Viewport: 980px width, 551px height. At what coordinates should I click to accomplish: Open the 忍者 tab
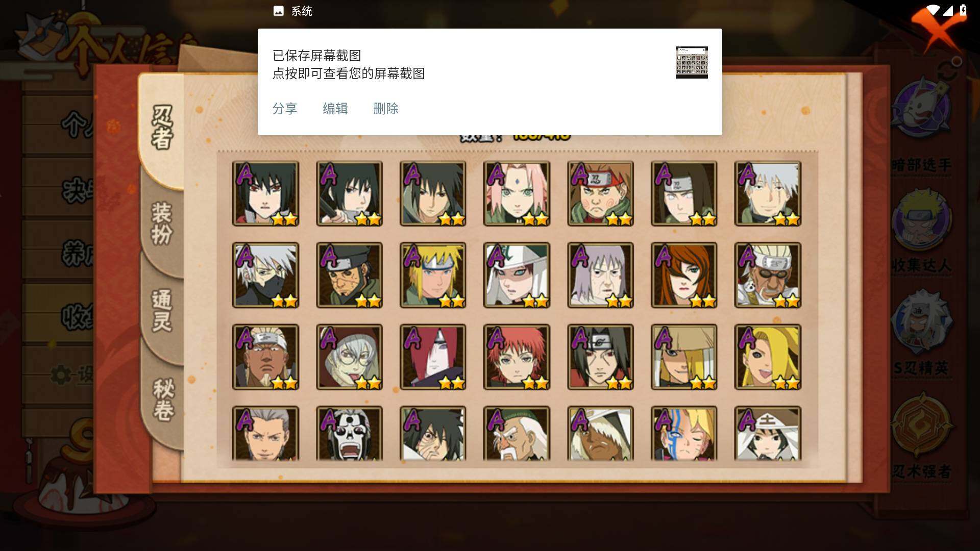tap(162, 128)
